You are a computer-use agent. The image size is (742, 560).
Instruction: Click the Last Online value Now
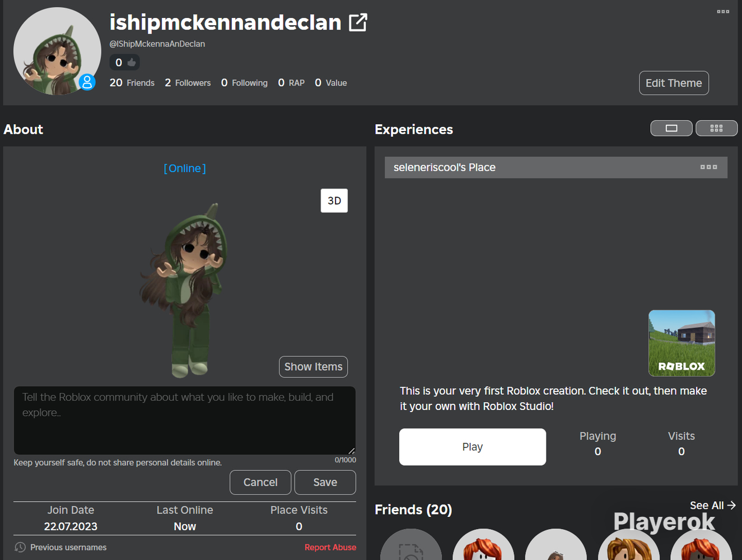tap(185, 526)
